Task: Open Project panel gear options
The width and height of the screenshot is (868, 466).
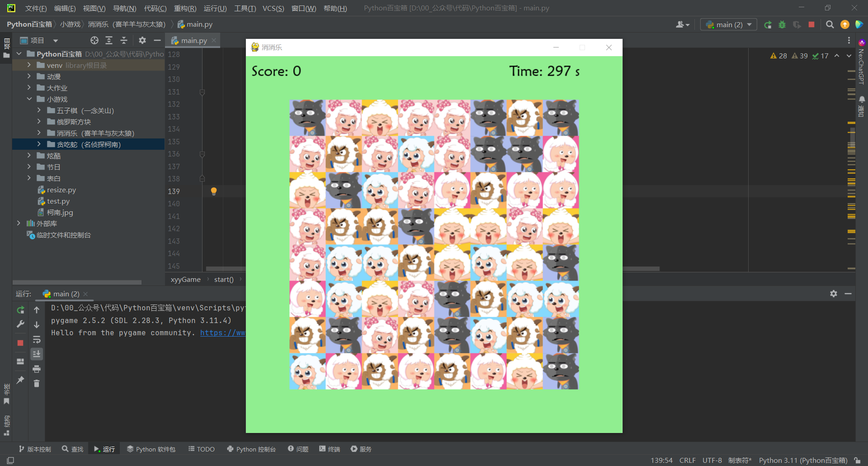Action: click(142, 41)
